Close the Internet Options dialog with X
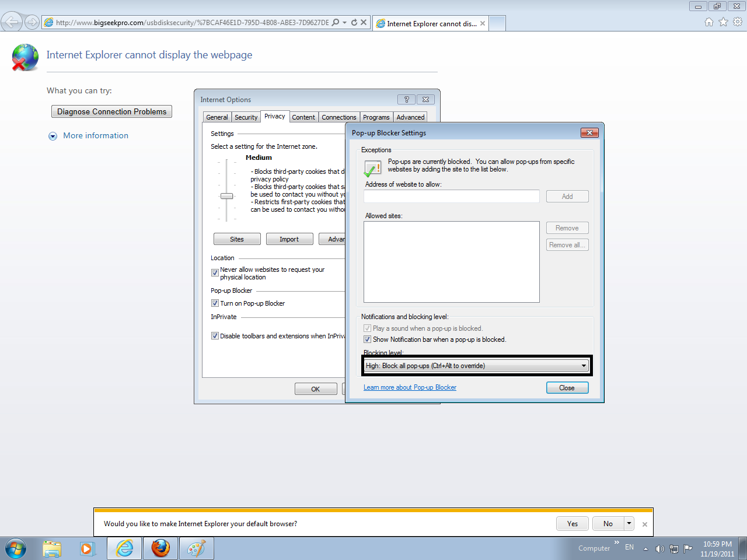 coord(426,100)
